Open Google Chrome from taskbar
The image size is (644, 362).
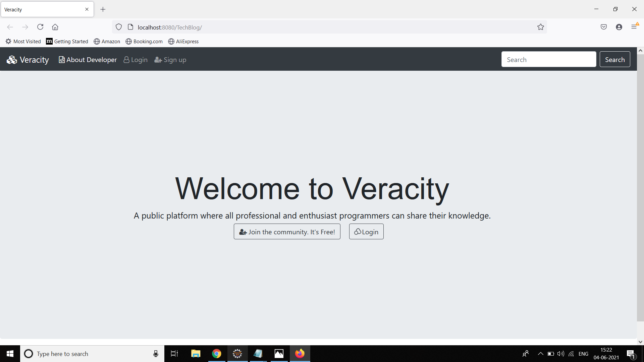pos(217,354)
